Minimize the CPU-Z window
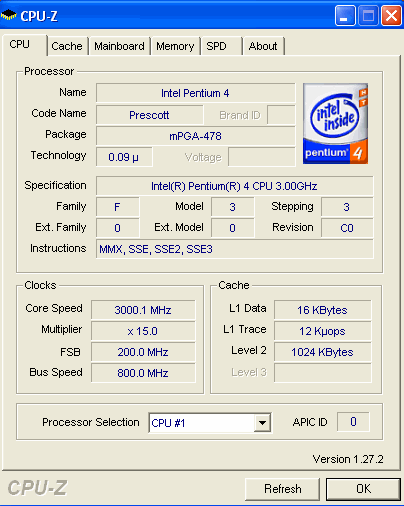 pos(345,15)
